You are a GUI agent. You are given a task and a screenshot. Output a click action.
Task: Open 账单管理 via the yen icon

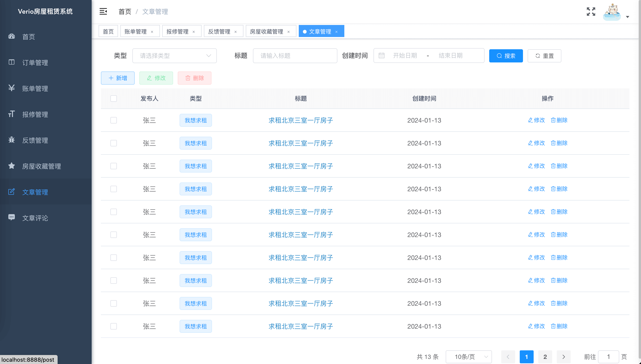click(12, 88)
